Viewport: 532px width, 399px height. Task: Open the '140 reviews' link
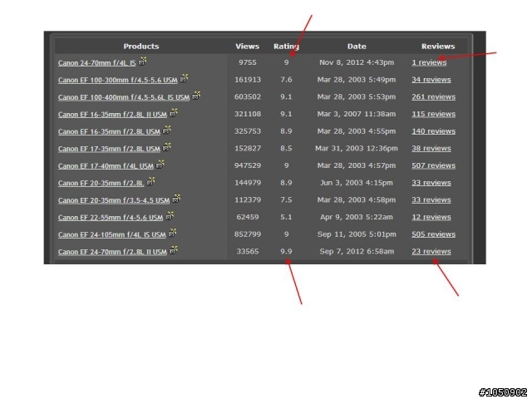tap(434, 131)
